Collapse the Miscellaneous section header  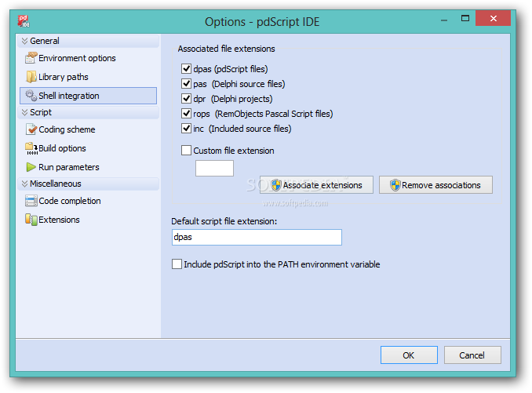coord(88,184)
